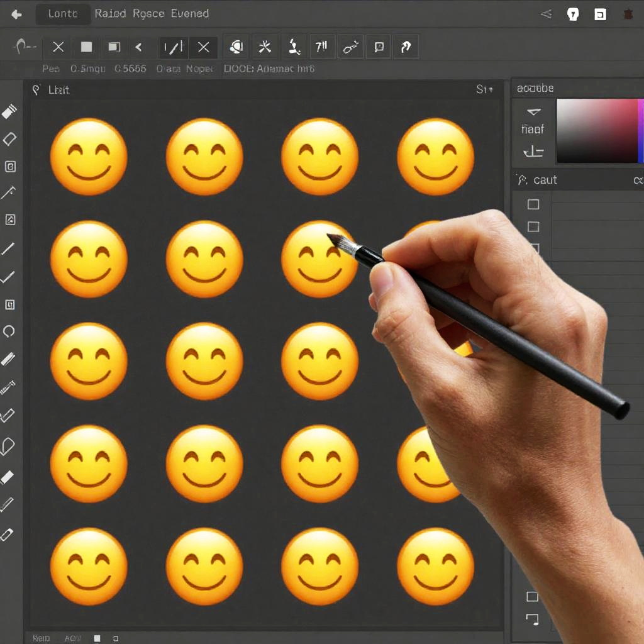Toggle the second checkbox under the caut panel
This screenshot has height=644, width=644.
(x=533, y=226)
